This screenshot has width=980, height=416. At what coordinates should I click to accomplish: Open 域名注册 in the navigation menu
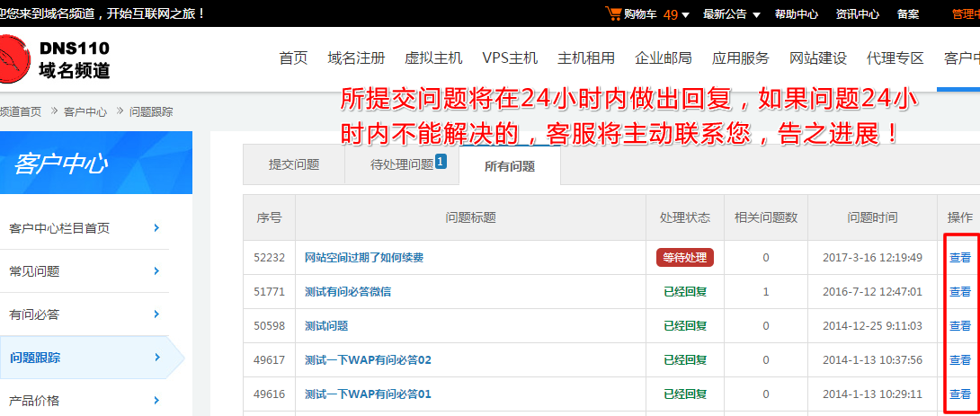click(x=356, y=58)
